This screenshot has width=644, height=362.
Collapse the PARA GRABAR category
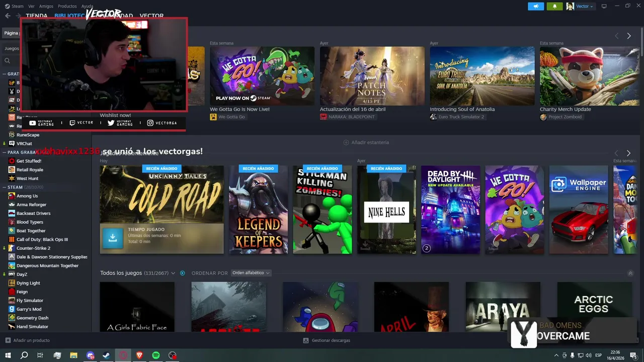pos(5,152)
